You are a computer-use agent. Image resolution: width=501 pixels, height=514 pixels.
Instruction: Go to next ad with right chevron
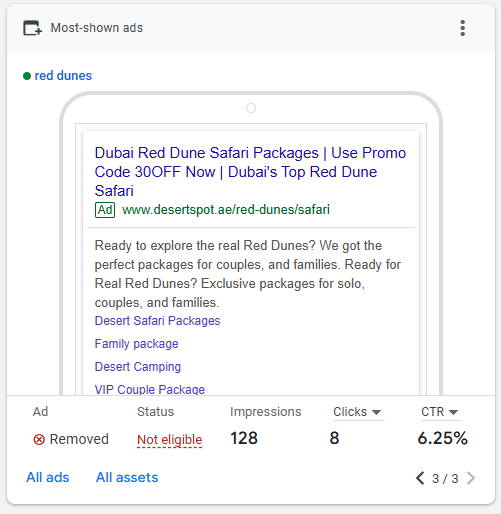tap(471, 478)
